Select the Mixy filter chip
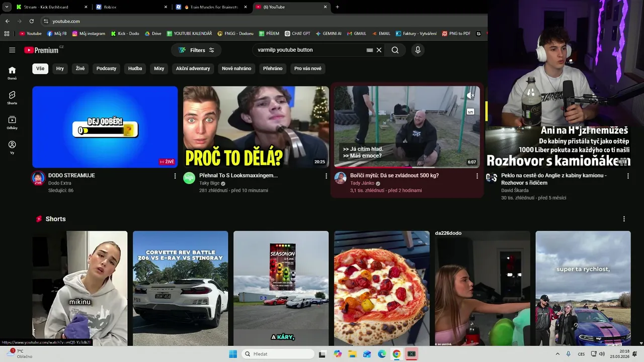The height and width of the screenshot is (362, 644). pyautogui.click(x=159, y=68)
